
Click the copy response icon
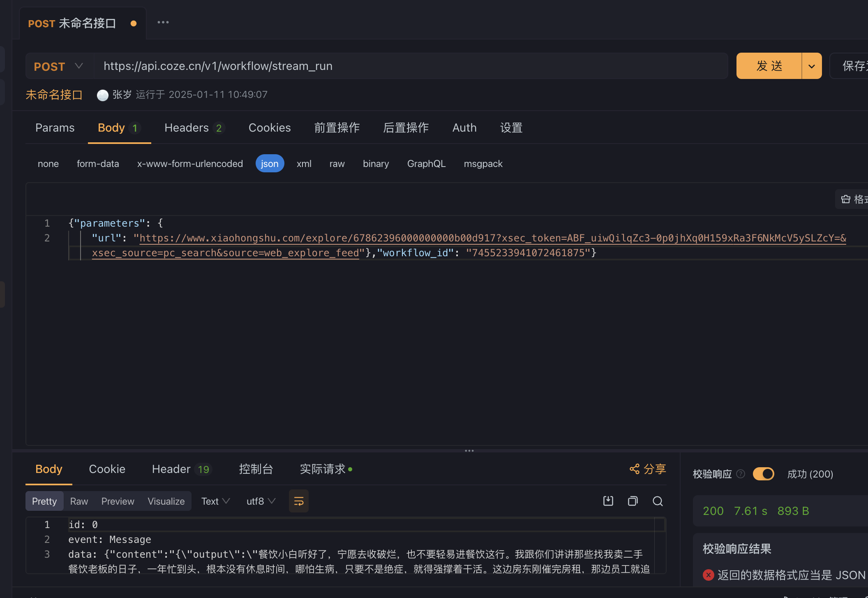633,501
